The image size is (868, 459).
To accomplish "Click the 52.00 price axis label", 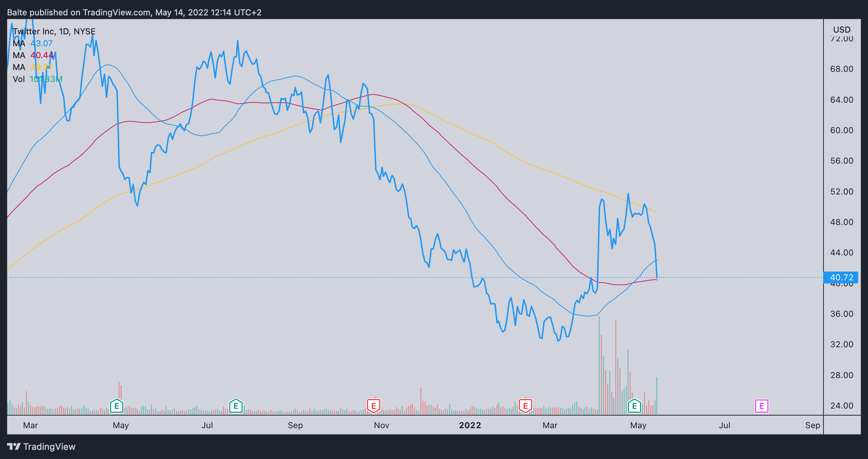I will pyautogui.click(x=842, y=192).
